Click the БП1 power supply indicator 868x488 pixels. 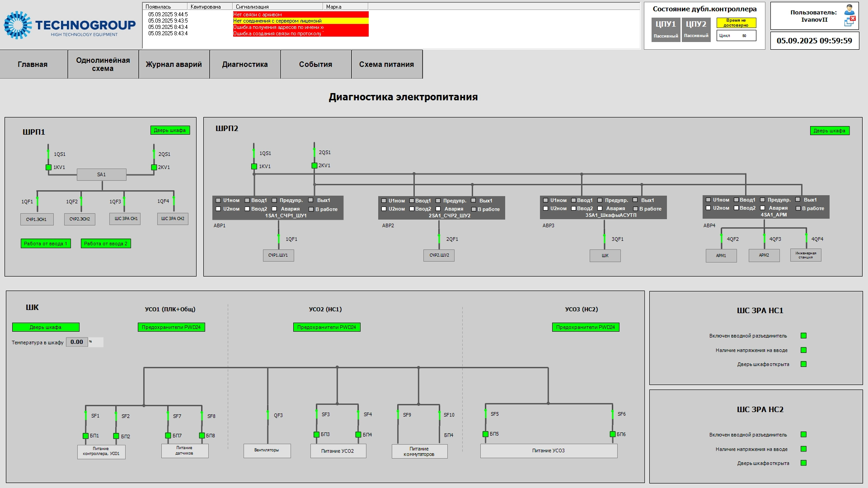pyautogui.click(x=85, y=436)
